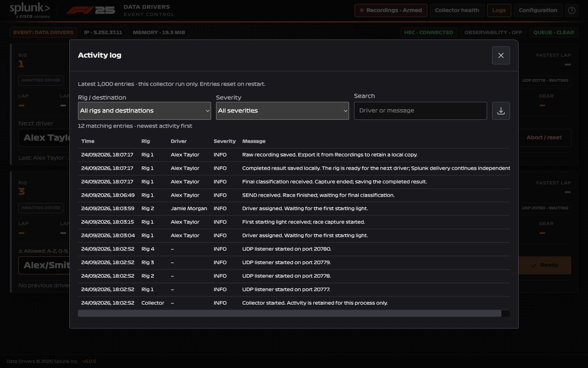The width and height of the screenshot is (588, 368).
Task: Select the 'Completed result saved locally' log message
Action: (x=376, y=168)
